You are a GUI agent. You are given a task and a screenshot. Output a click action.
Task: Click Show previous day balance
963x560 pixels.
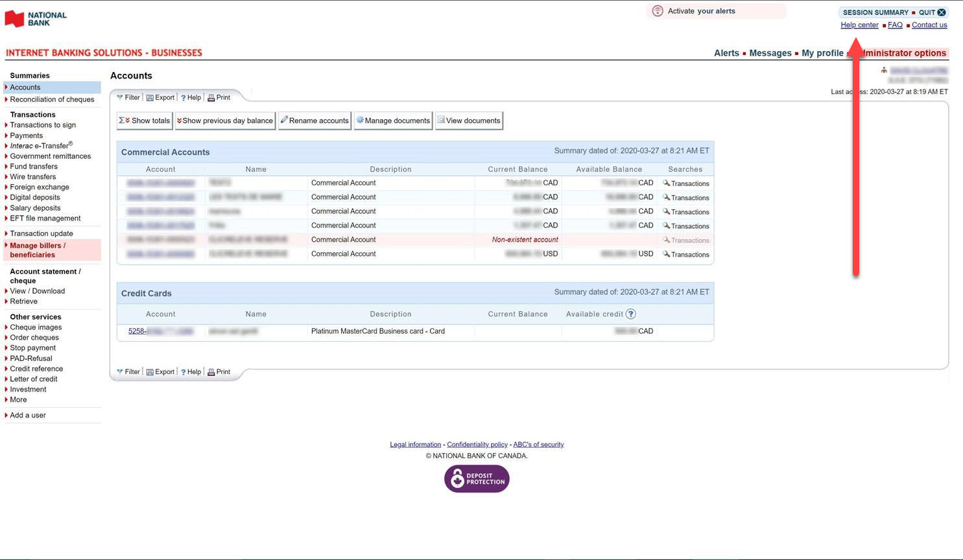pyautogui.click(x=225, y=121)
